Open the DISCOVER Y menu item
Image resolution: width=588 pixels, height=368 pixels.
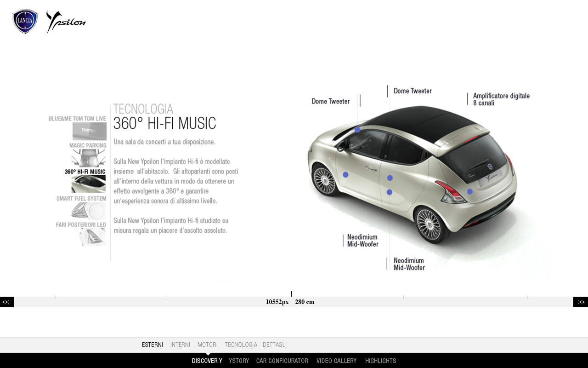(207, 361)
